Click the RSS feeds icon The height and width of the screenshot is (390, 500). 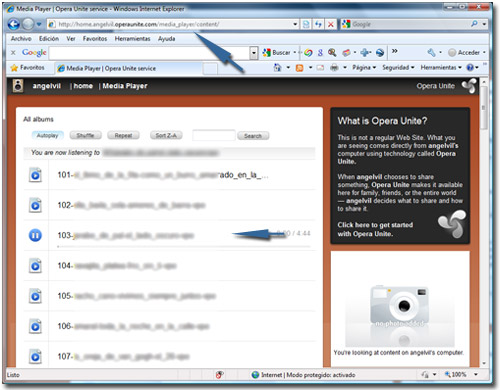300,68
